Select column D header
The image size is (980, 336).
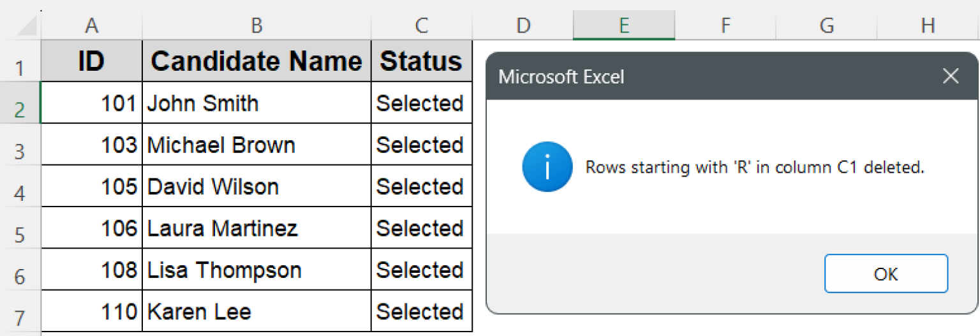click(x=523, y=26)
